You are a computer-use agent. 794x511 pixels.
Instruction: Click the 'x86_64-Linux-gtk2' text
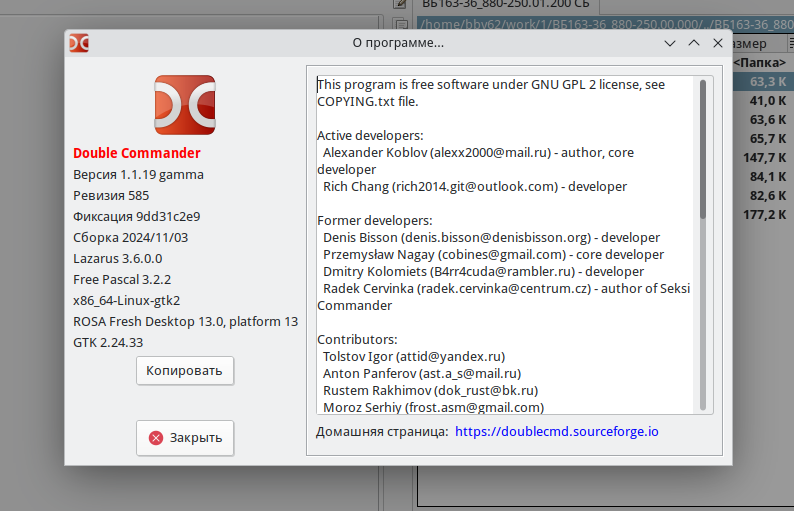coord(127,301)
